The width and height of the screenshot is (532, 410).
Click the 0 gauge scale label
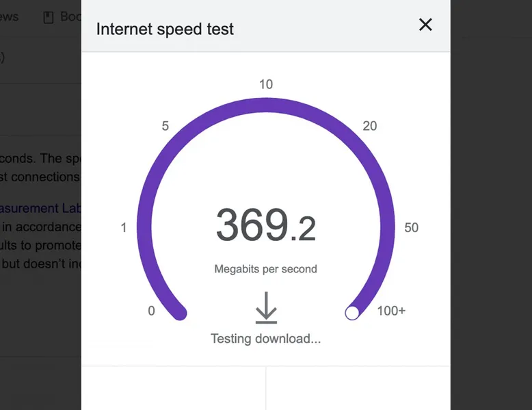click(x=151, y=311)
